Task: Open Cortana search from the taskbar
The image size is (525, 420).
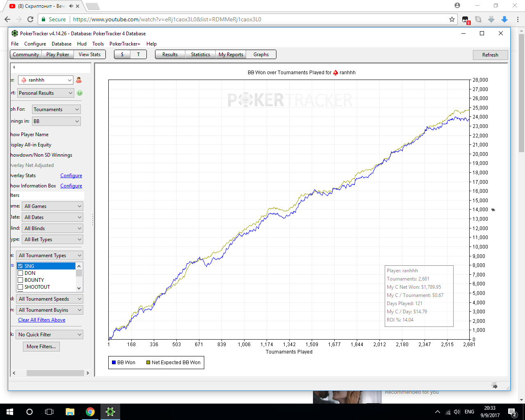Action: tap(30, 412)
